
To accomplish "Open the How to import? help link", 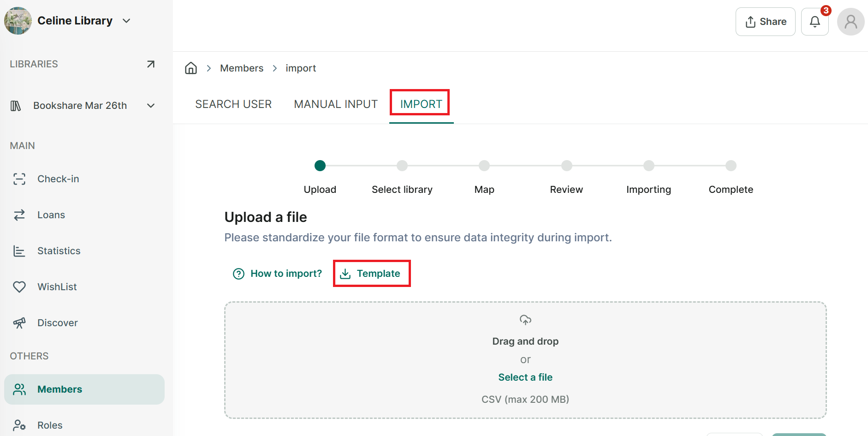I will (x=277, y=274).
